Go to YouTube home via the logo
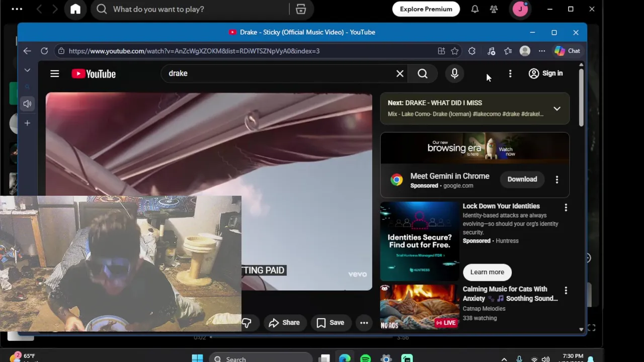 (x=94, y=74)
